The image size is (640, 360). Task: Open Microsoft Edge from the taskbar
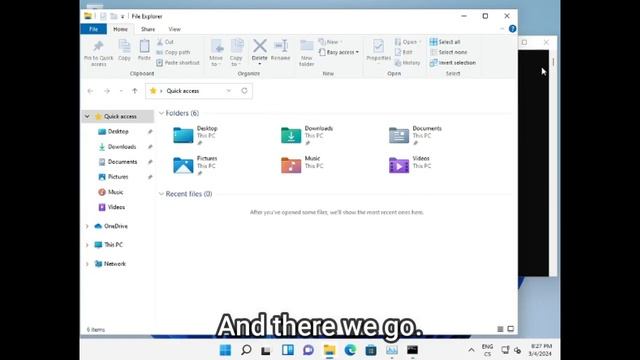pyautogui.click(x=350, y=350)
